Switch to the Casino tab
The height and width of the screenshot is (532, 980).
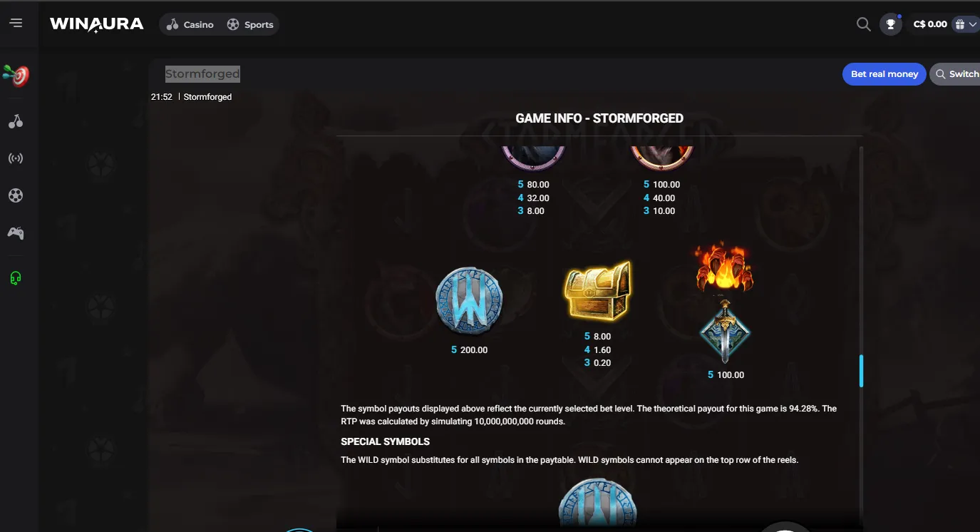pos(190,25)
